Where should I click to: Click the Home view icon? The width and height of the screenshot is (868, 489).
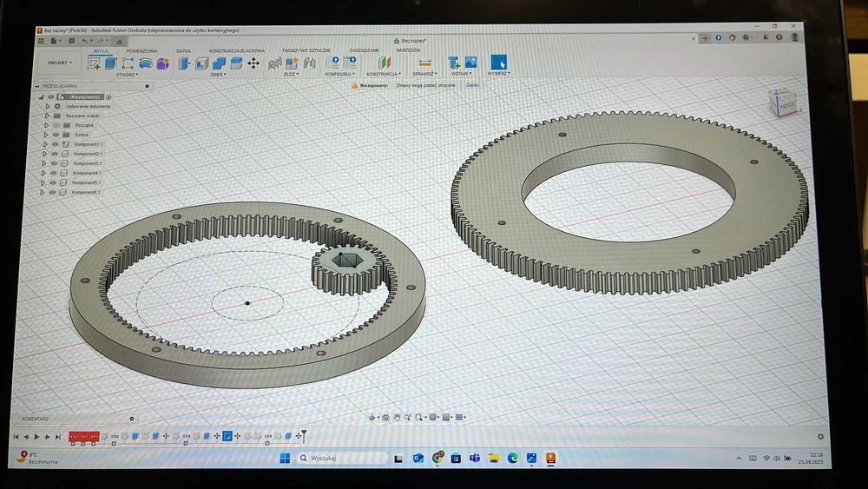coord(119,41)
